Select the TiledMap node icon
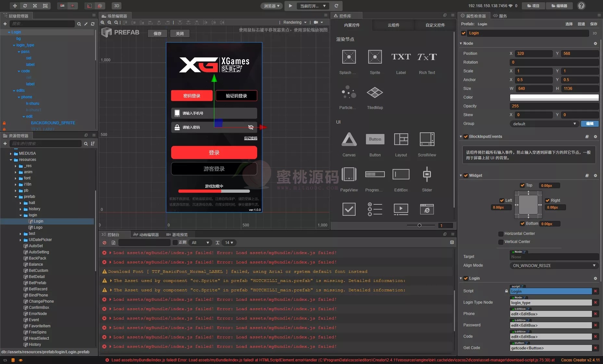The height and width of the screenshot is (364, 603). coord(375,93)
